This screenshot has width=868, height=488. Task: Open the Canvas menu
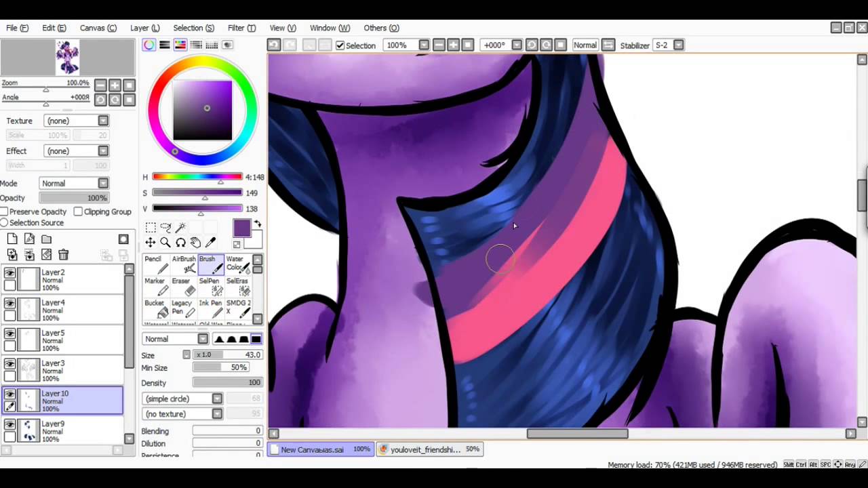coord(98,28)
